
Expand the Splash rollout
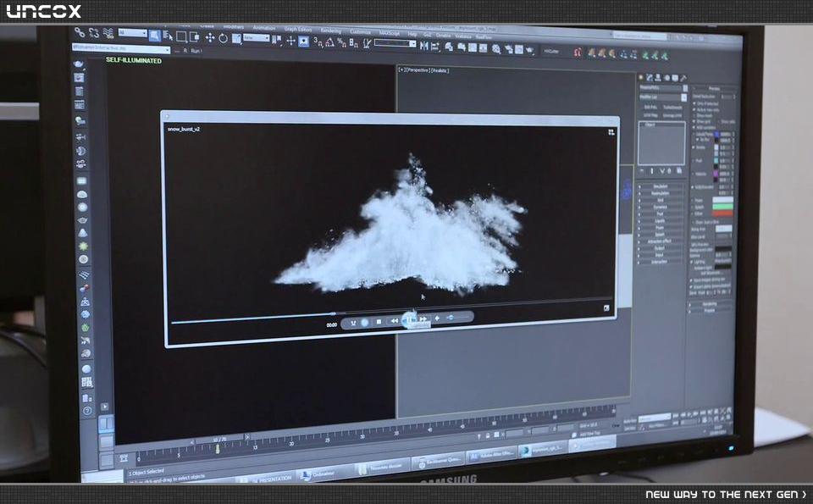point(661,235)
